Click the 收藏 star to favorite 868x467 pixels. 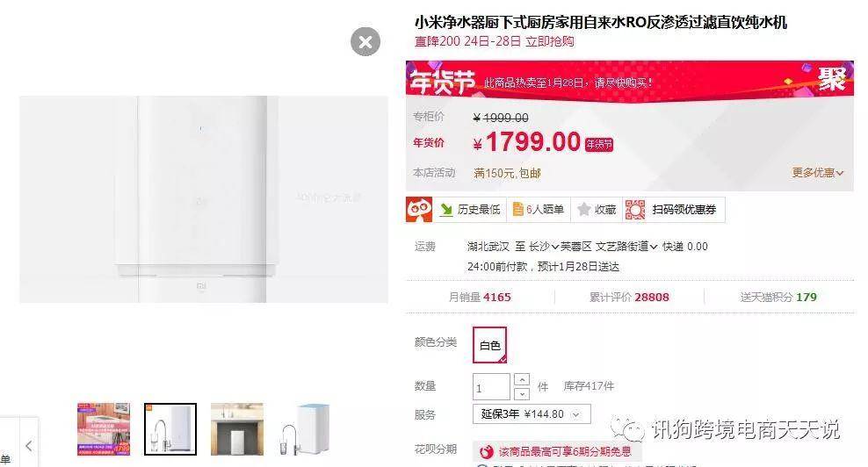[x=583, y=210]
